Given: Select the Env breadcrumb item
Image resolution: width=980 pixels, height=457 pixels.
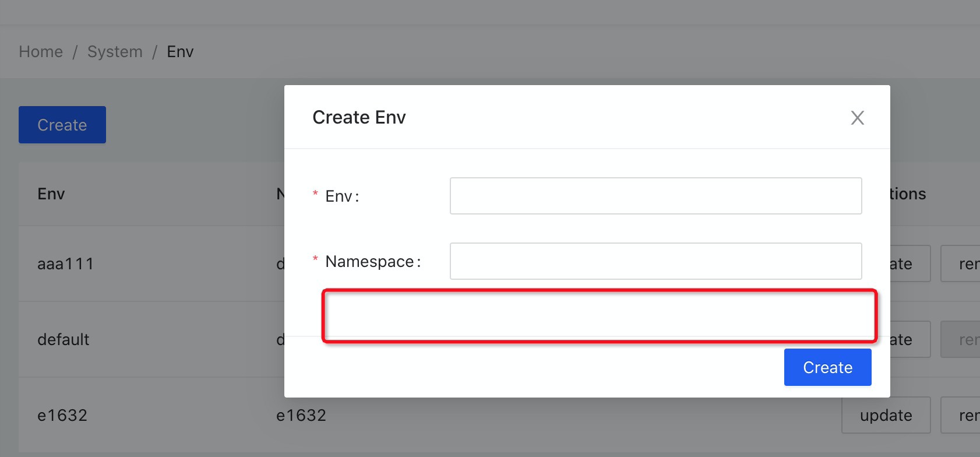Looking at the screenshot, I should point(180,51).
